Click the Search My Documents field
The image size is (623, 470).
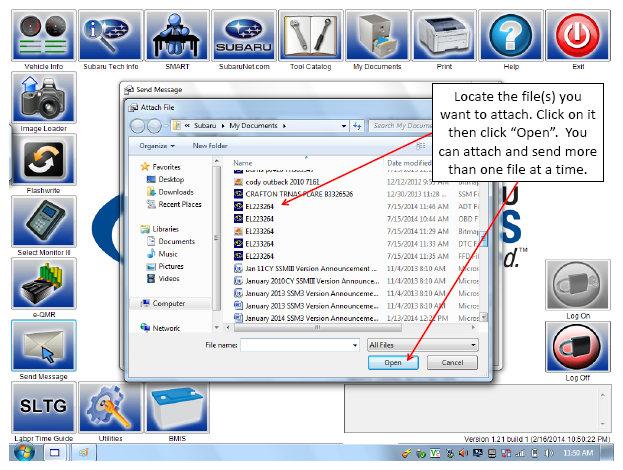click(x=401, y=126)
